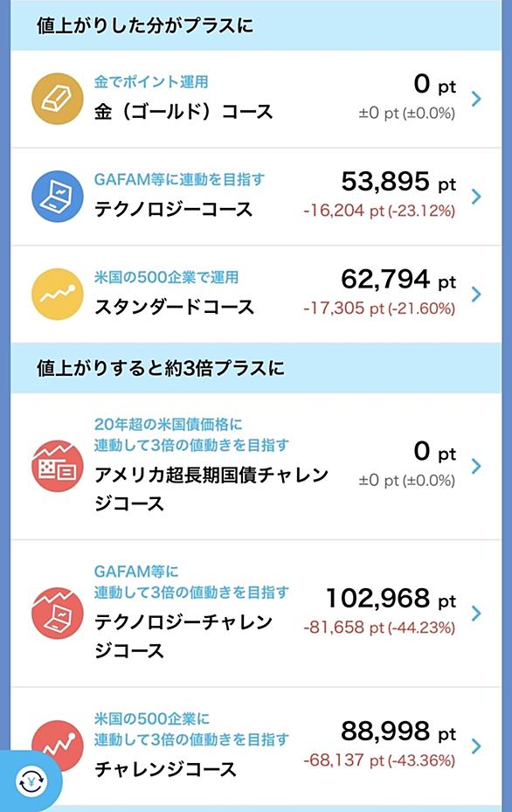This screenshot has height=812, width=512.
Task: Tap the red US long-term bond challenge icon
Action: [x=58, y=466]
